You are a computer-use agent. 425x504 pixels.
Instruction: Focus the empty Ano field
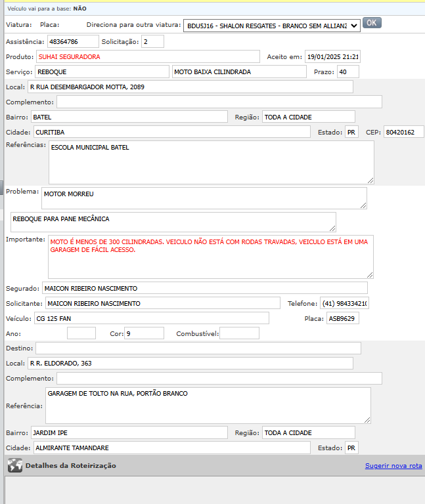point(81,333)
